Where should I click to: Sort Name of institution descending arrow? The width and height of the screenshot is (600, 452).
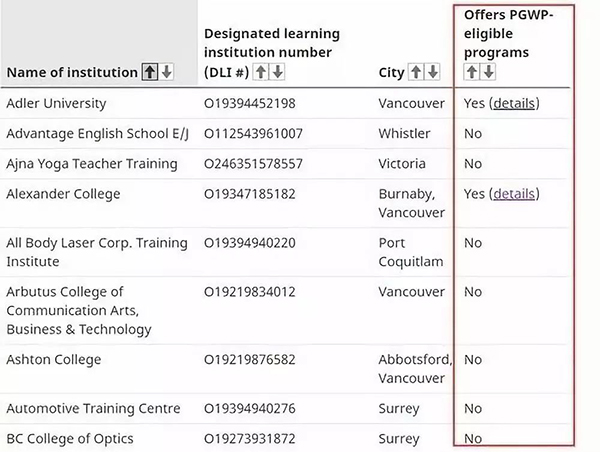[x=166, y=72]
